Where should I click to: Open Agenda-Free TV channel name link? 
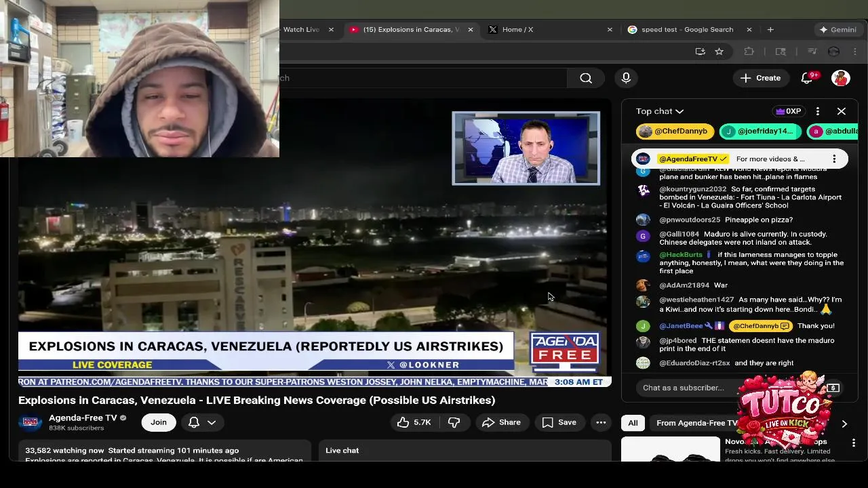[83, 418]
